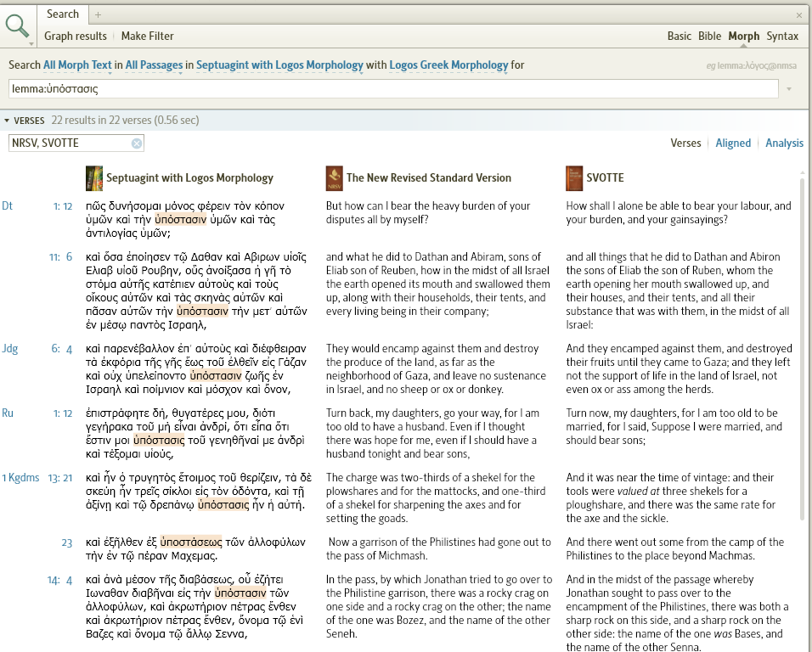Open the Analysis view
Image resolution: width=812 pixels, height=652 pixels.
(784, 143)
